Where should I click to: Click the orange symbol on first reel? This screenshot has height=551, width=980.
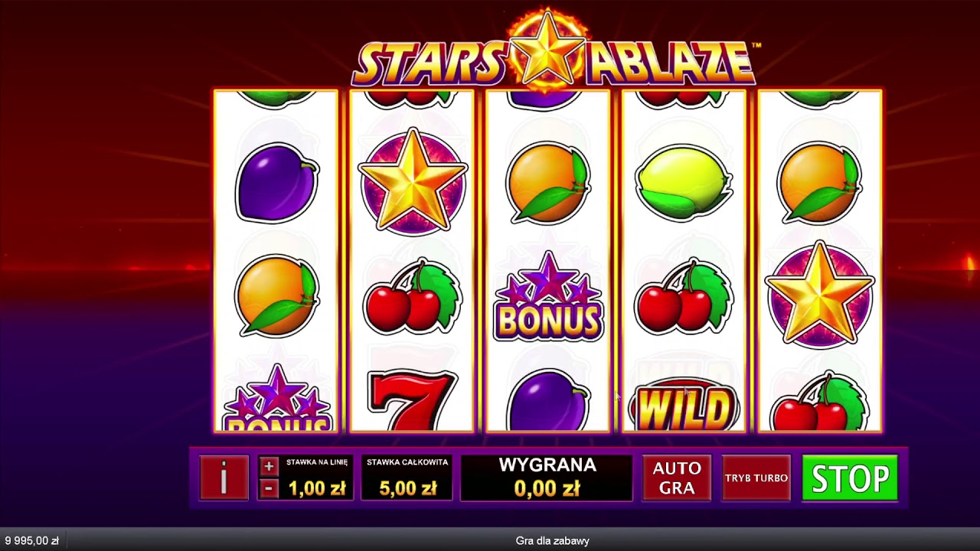277,296
